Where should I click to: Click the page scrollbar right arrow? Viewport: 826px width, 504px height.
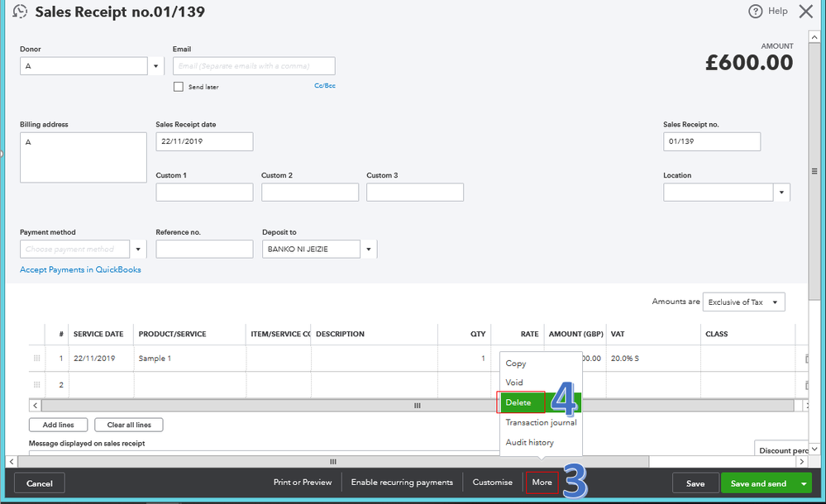pos(802,462)
